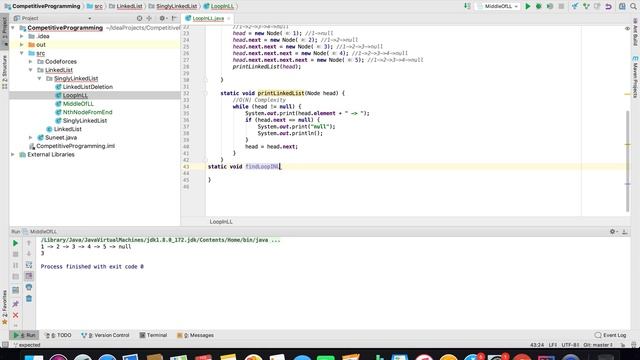Click Git master branch in status bar
The image size is (640, 360).
click(x=598, y=345)
